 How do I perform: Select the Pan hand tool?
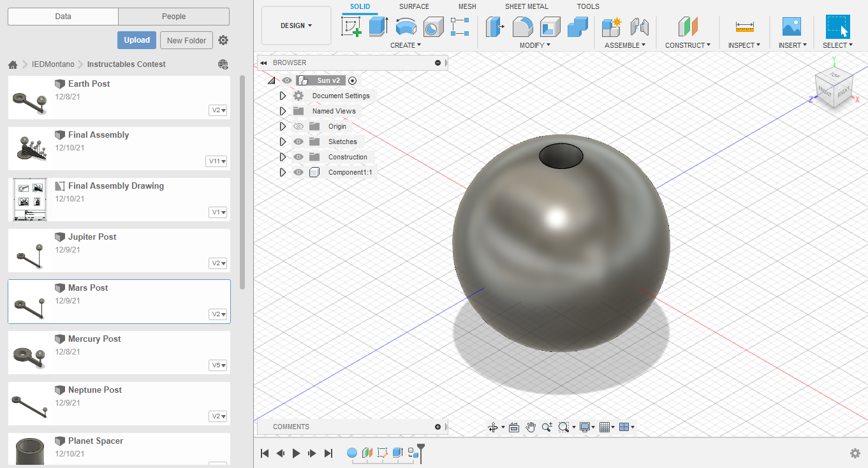pos(530,427)
